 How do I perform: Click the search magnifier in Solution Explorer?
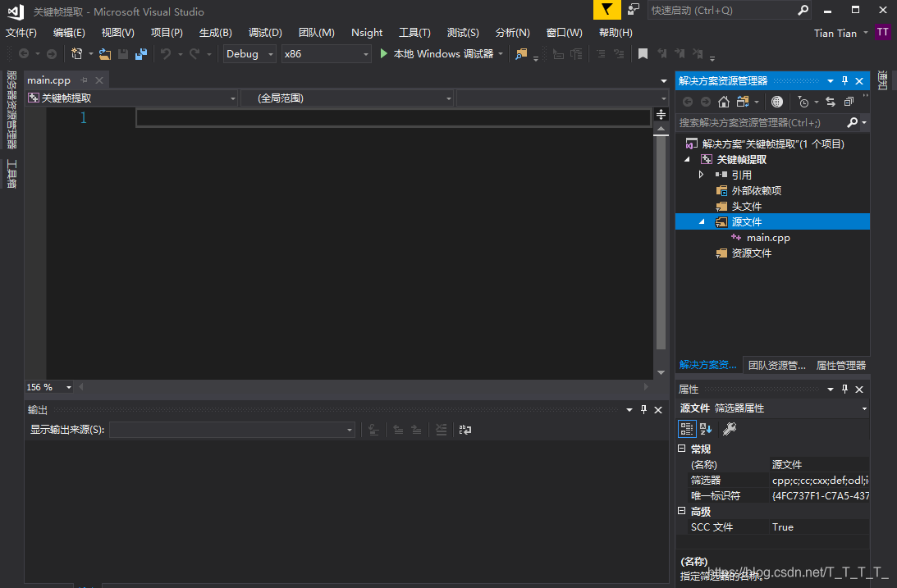853,122
